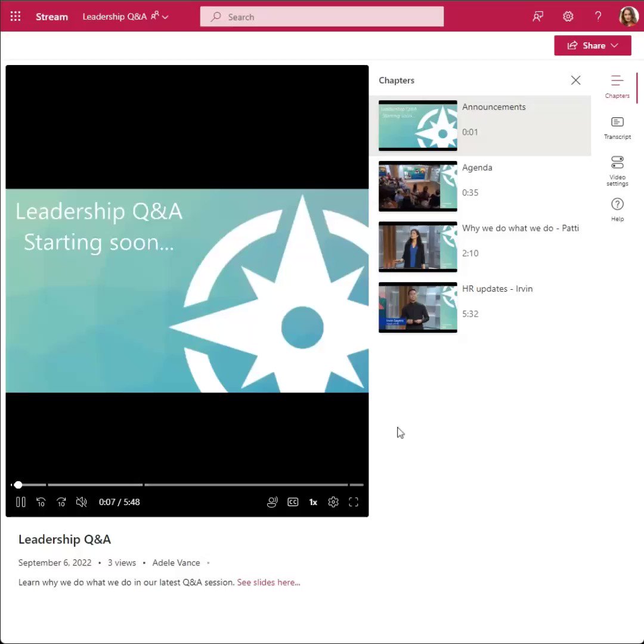Open Help from the right sidebar
Viewport: 644px width, 644px height.
tap(617, 209)
